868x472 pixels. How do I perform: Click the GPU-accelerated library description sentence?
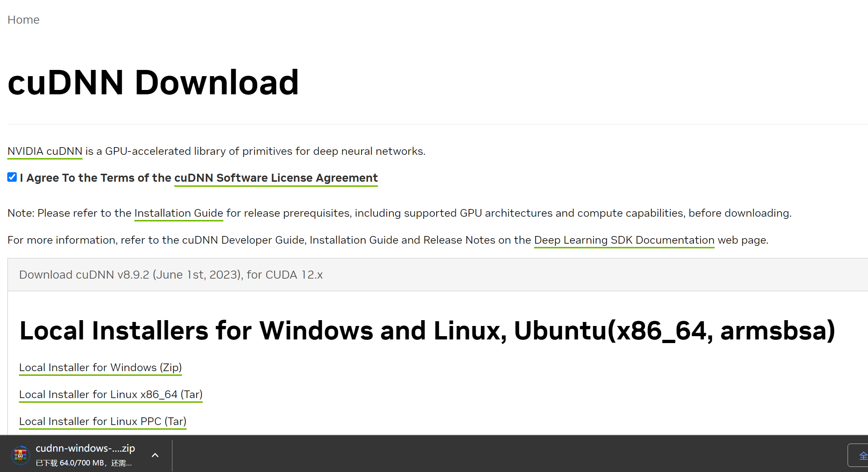(255, 151)
